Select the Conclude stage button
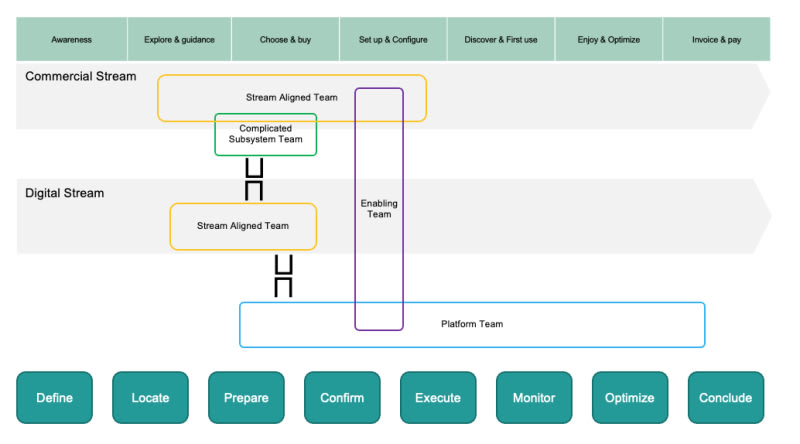 pyautogui.click(x=726, y=398)
